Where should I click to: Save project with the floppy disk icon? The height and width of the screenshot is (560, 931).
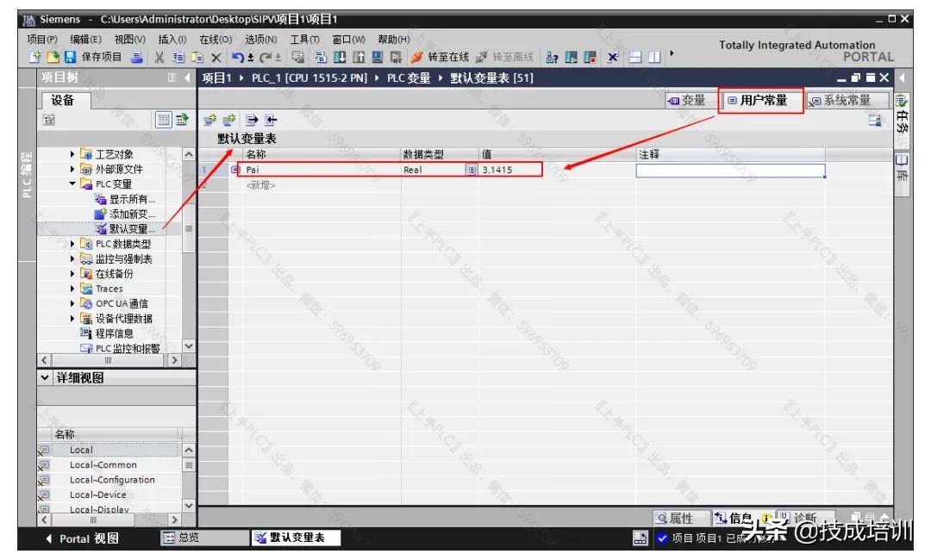70,57
